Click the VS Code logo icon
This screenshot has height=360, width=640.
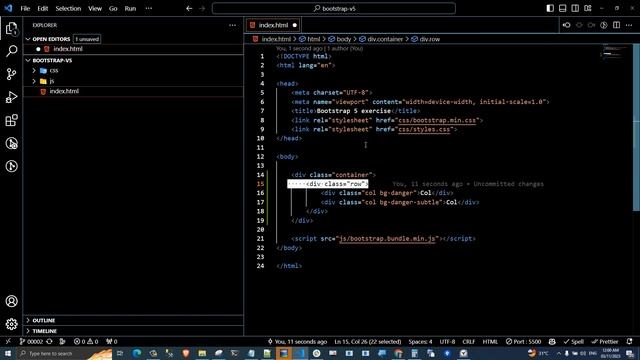point(8,8)
